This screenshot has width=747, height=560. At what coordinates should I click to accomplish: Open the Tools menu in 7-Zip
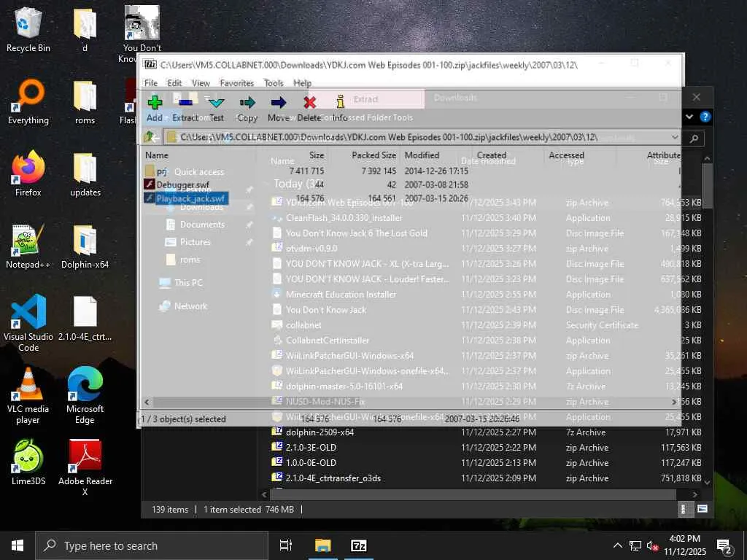coord(274,83)
